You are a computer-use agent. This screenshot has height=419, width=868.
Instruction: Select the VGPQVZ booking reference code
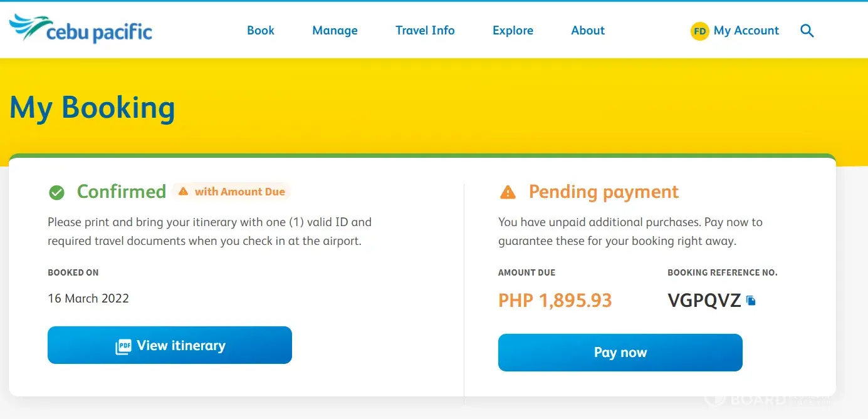[704, 301]
